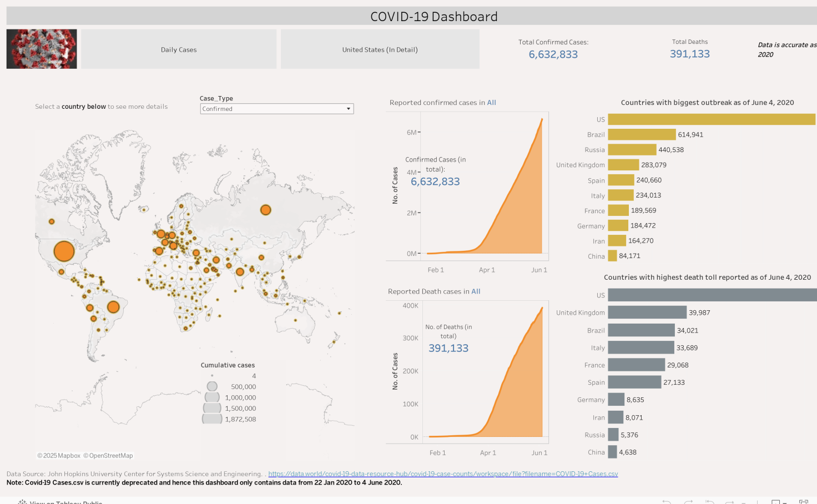Click the Case_Type dropdown arrow
The image size is (817, 504).
tap(349, 109)
